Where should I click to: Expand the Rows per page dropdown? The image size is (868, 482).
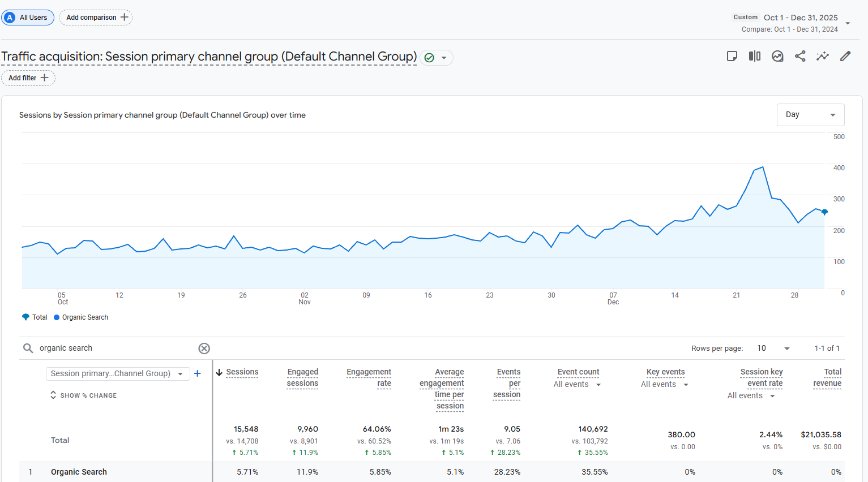(773, 348)
